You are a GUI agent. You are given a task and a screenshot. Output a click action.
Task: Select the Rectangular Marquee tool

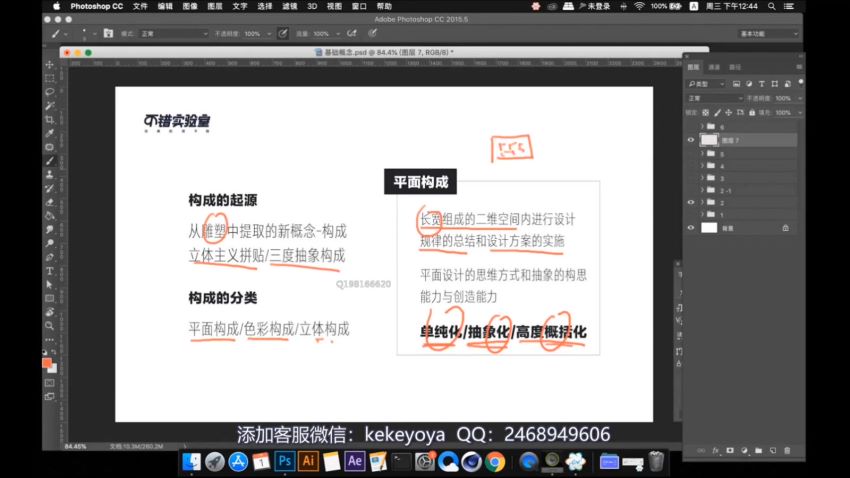click(x=49, y=78)
